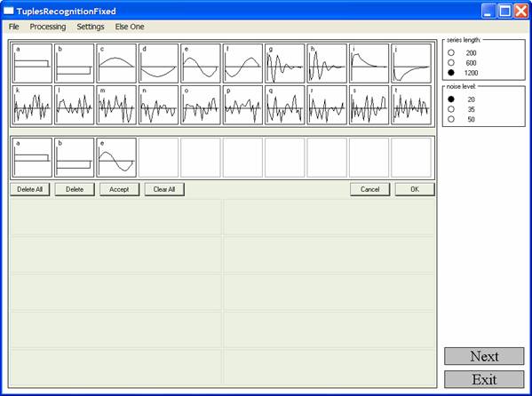Select noise level 50

pyautogui.click(x=451, y=119)
